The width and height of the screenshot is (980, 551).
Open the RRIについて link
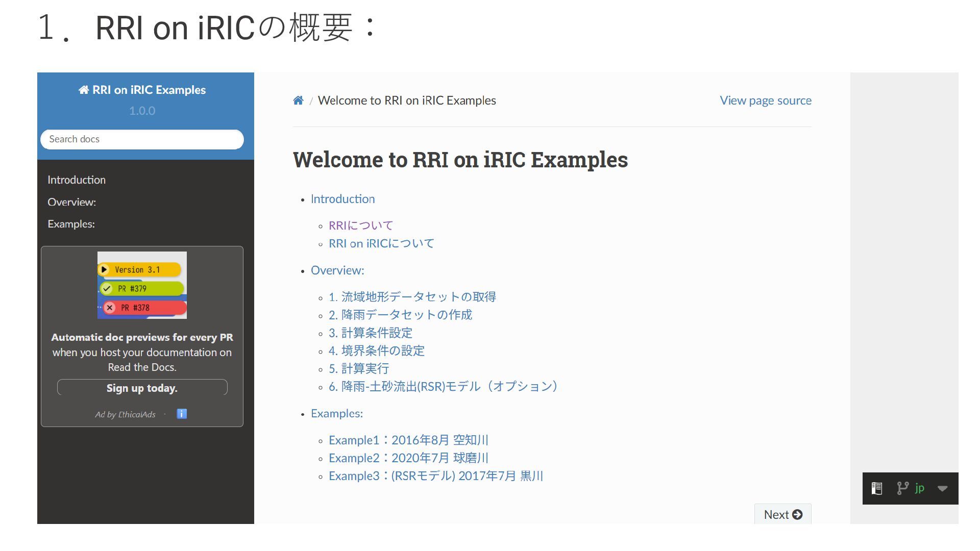pyautogui.click(x=360, y=226)
